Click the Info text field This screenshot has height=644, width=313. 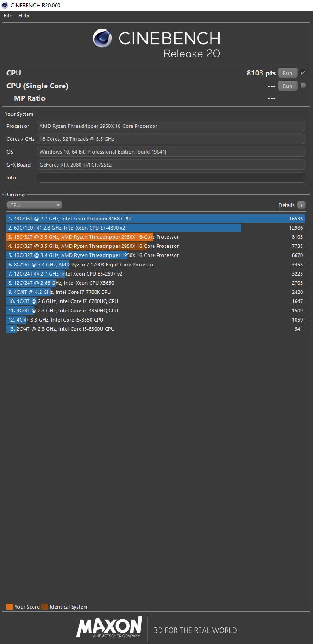tap(171, 178)
